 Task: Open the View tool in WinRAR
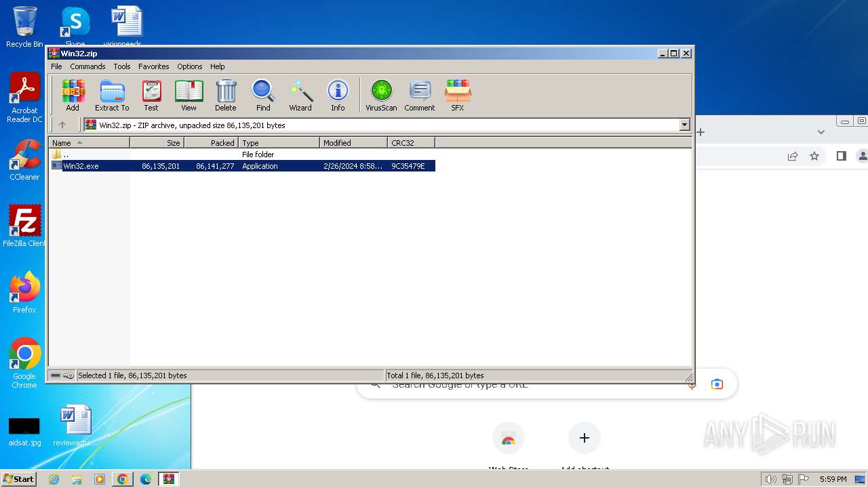(189, 95)
